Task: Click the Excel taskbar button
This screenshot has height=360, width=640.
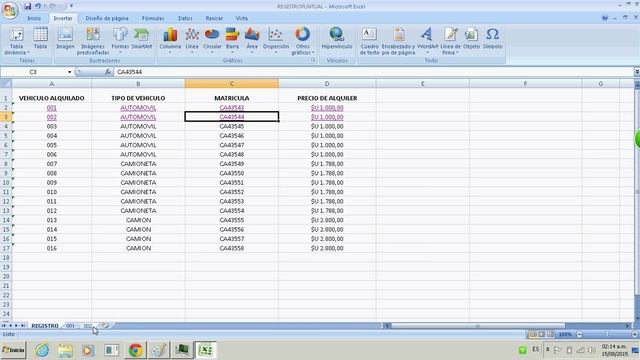Action: click(x=206, y=350)
